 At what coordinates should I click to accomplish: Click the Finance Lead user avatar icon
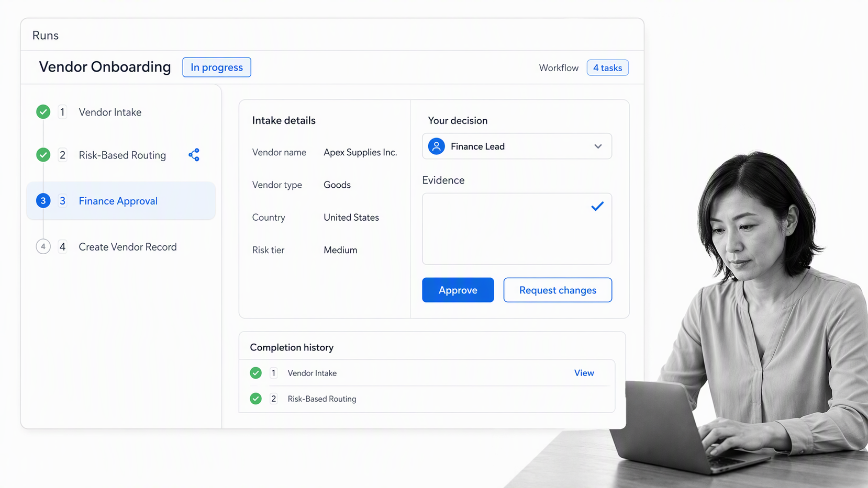click(437, 146)
